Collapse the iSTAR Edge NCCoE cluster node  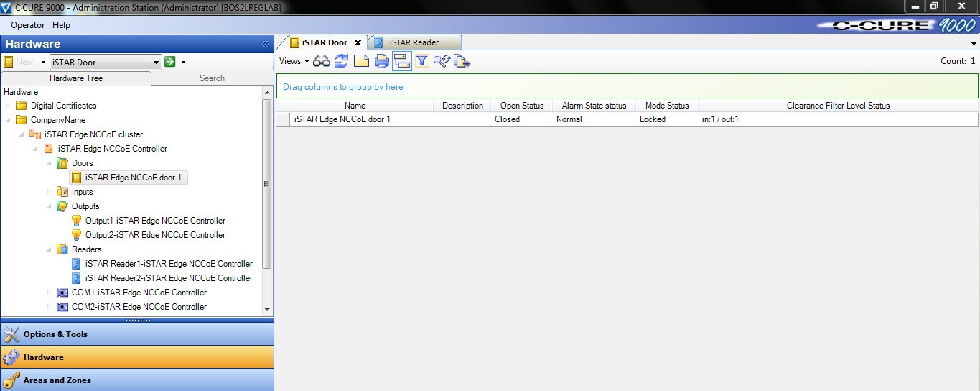click(22, 134)
